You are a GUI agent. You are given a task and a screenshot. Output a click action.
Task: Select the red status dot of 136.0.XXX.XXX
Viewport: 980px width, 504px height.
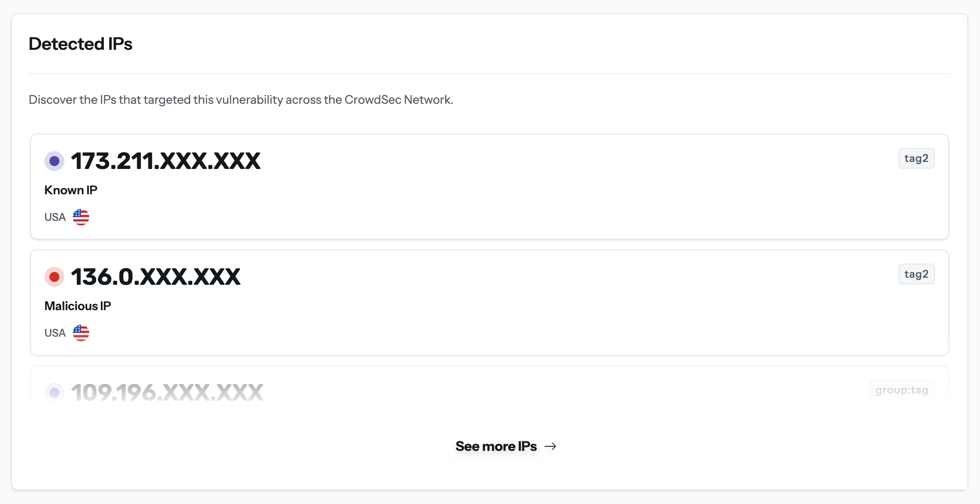click(x=54, y=276)
